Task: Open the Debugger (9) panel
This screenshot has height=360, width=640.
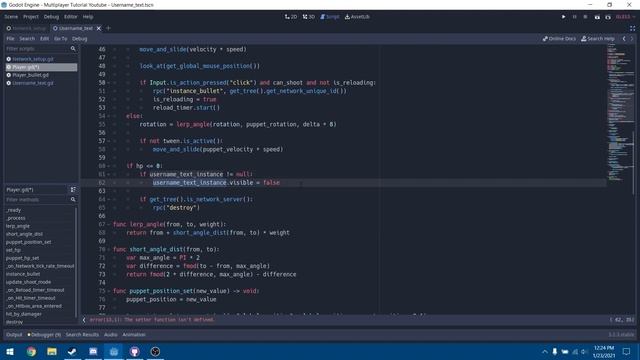Action: click(44, 335)
